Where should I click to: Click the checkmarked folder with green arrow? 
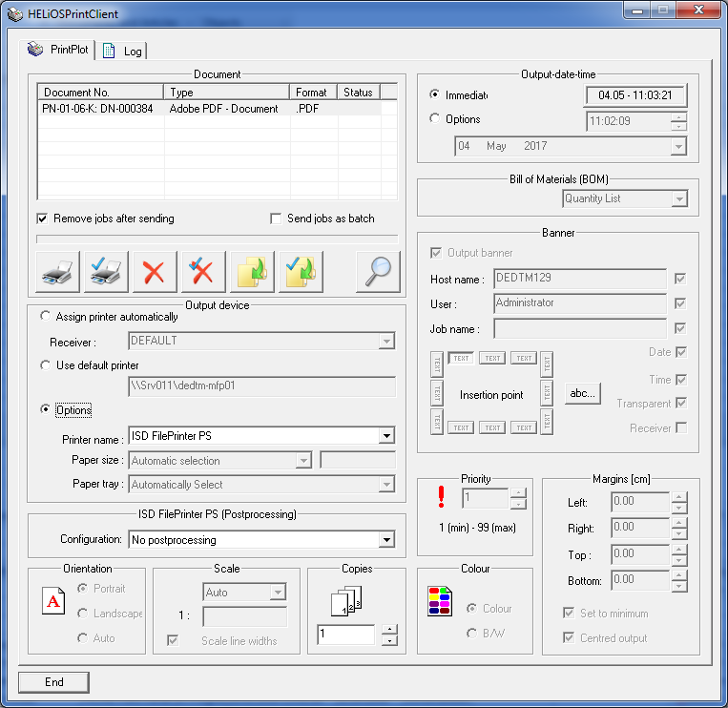(x=300, y=272)
